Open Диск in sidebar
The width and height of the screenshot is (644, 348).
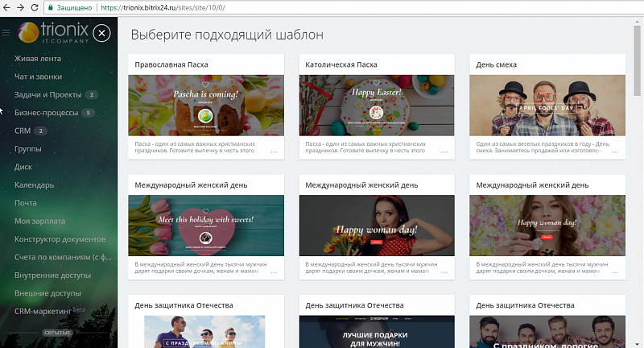pyautogui.click(x=23, y=167)
